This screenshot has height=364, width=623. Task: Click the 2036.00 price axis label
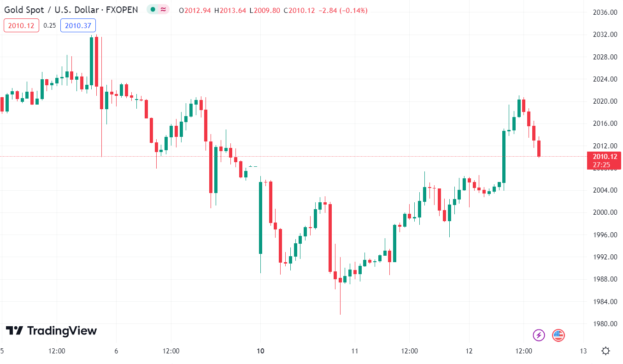click(x=604, y=12)
